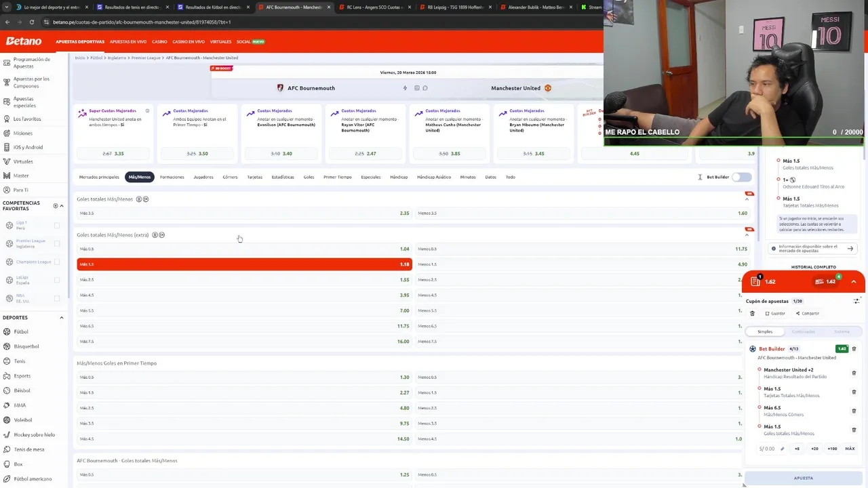Switch to the Hándicap Asiático tab
This screenshot has width=868, height=488.
434,177
